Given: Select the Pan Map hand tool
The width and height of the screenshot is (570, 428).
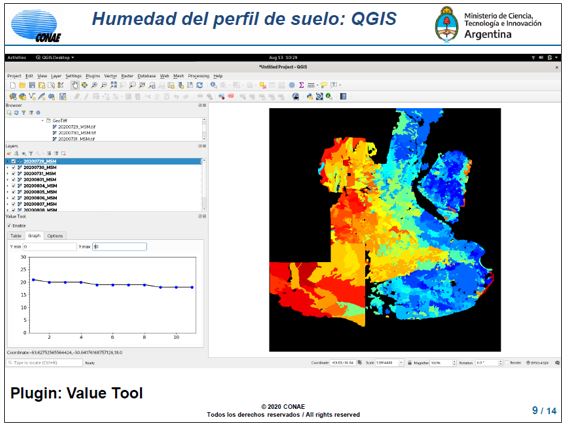Looking at the screenshot, I should tap(75, 85).
